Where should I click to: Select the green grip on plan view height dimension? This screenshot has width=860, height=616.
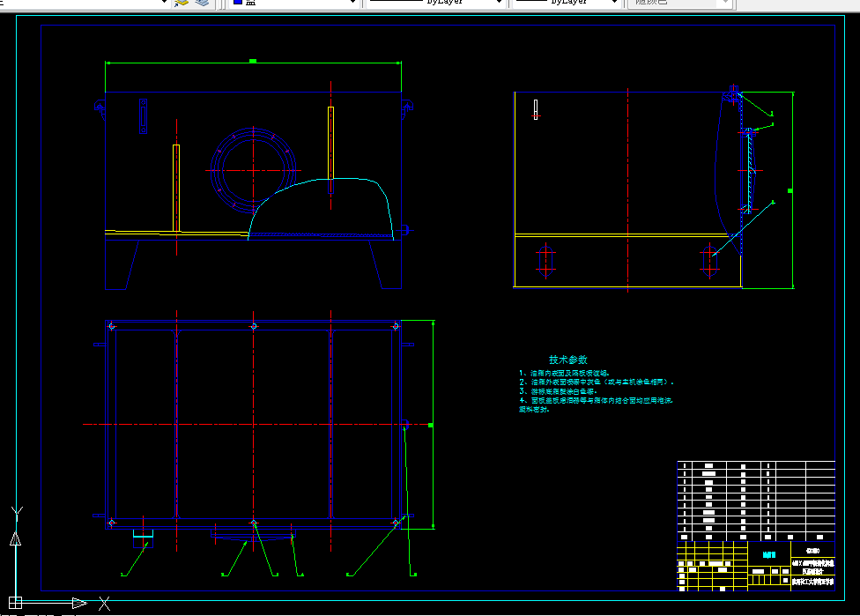pyautogui.click(x=431, y=425)
